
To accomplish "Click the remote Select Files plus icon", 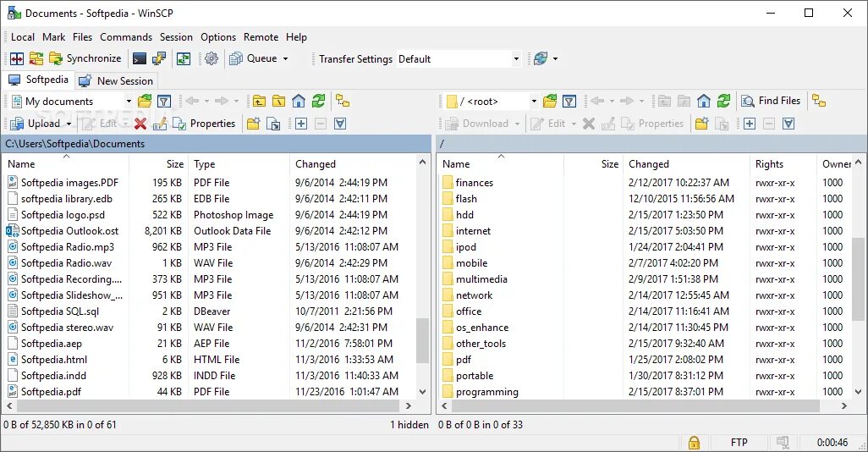I will [750, 124].
